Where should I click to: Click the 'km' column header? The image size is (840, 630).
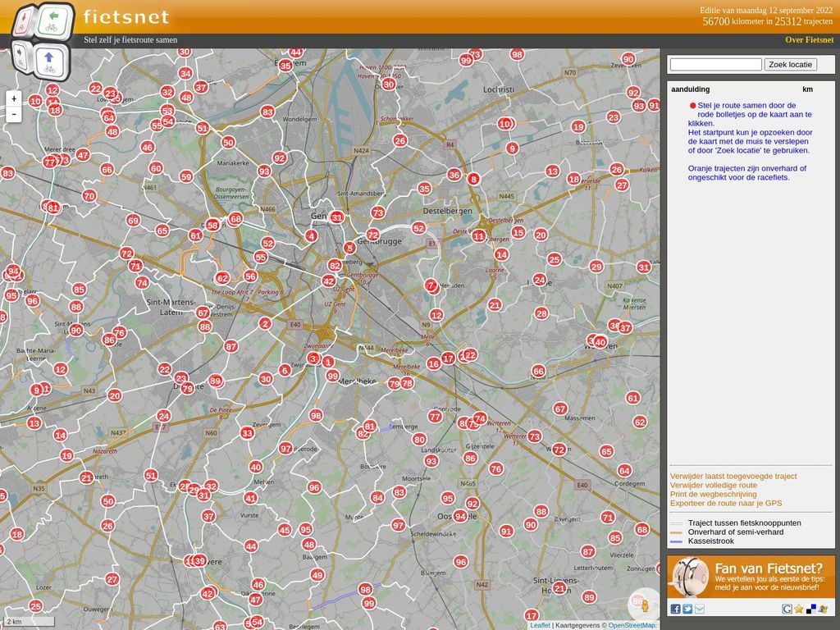point(807,89)
